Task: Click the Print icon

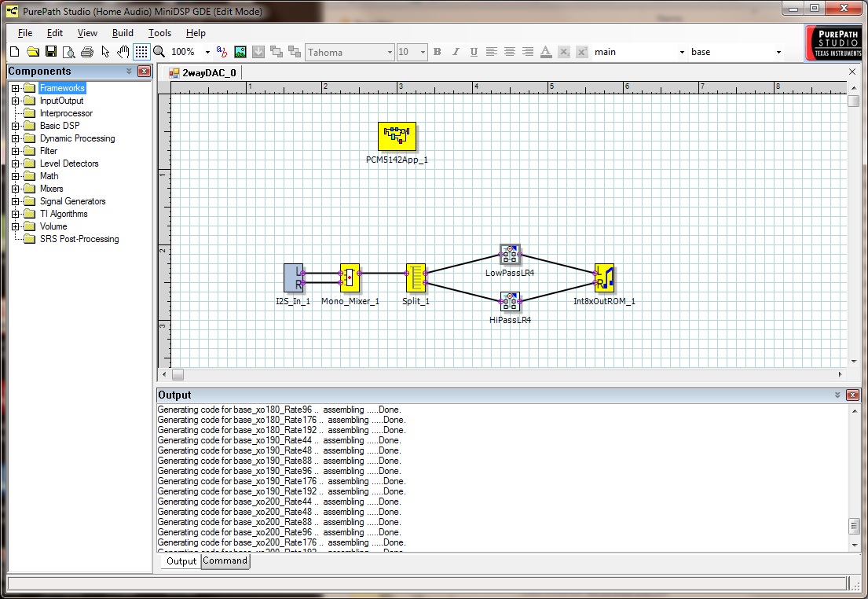Action: click(87, 52)
